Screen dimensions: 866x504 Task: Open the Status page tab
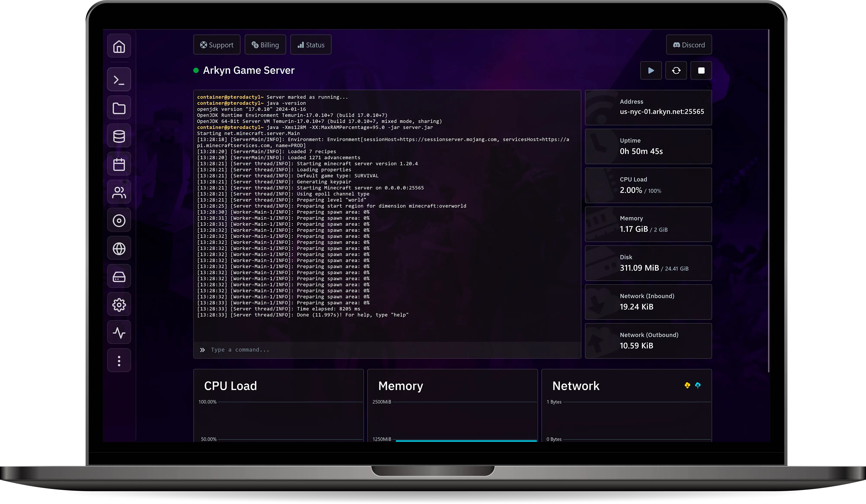coord(311,45)
